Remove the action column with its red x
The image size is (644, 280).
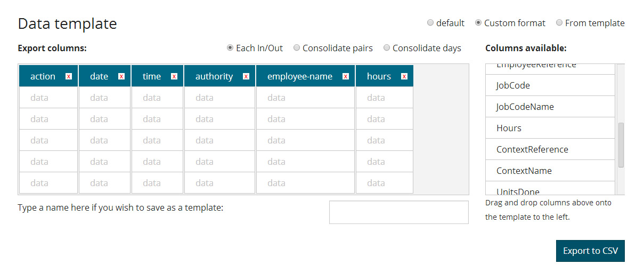click(69, 76)
